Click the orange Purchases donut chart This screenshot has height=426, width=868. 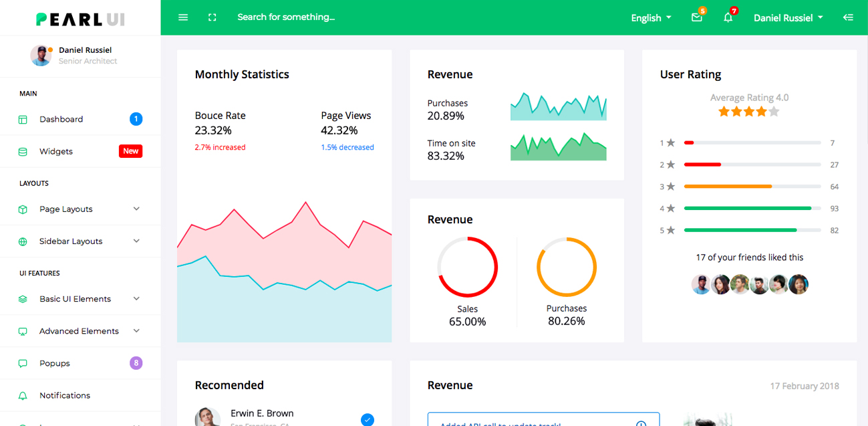coord(567,267)
